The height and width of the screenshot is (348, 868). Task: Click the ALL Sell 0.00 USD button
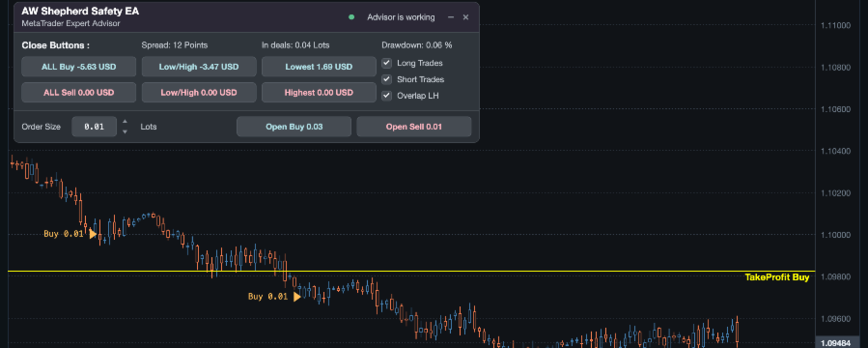[78, 93]
